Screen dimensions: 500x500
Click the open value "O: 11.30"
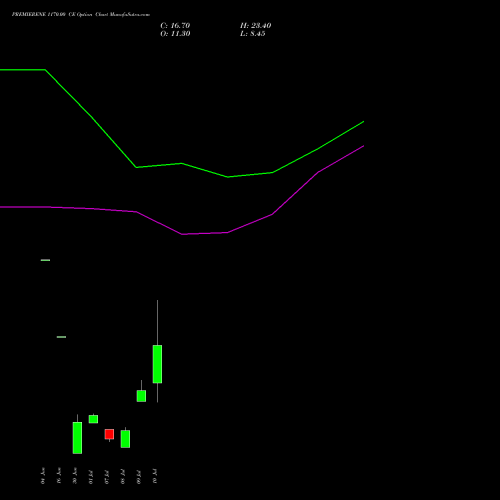pyautogui.click(x=175, y=34)
